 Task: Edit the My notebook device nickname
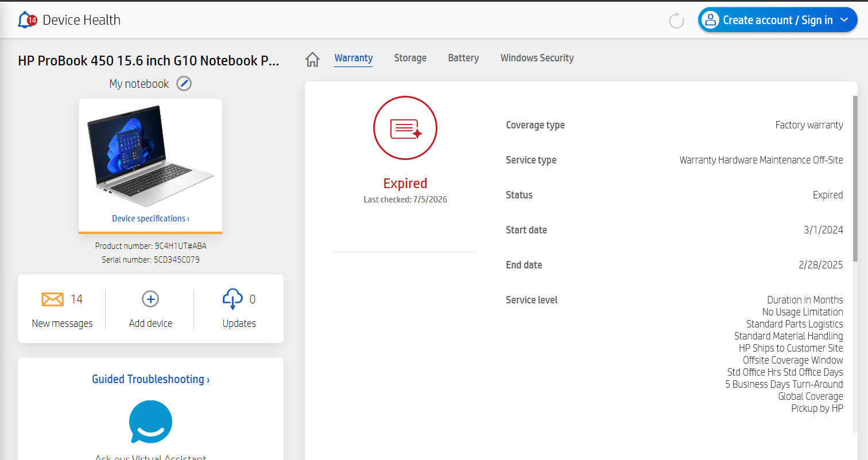coord(184,84)
